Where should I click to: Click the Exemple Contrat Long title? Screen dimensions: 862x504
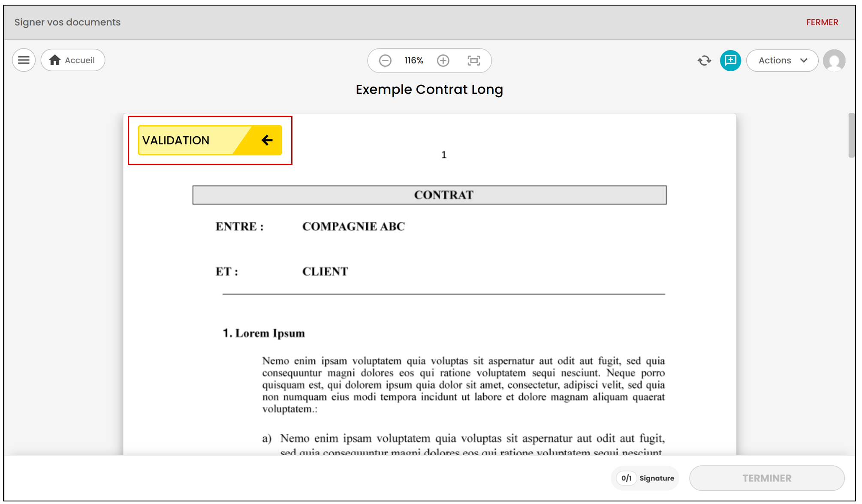(429, 90)
